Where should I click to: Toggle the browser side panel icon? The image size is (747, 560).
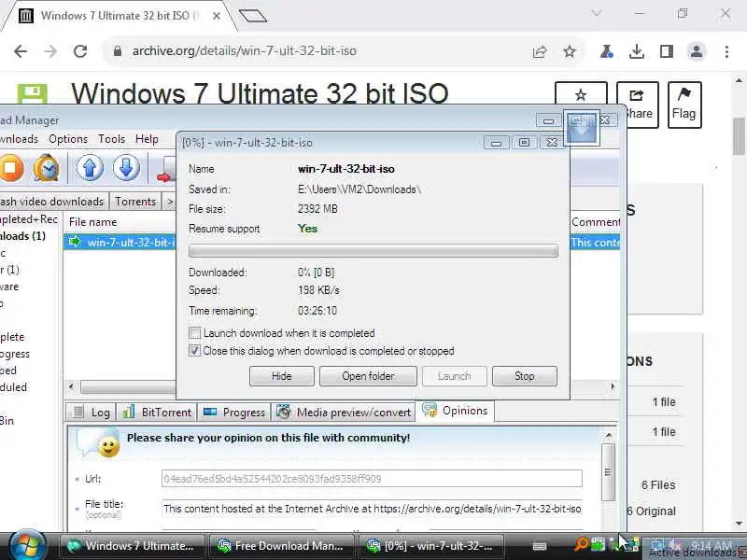pos(667,51)
